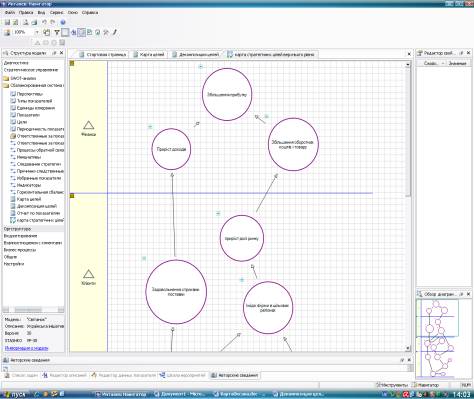Viewport: 474px width, 399px height.
Task: Click the horizontal scrollbar under model tree
Action: click(x=33, y=310)
